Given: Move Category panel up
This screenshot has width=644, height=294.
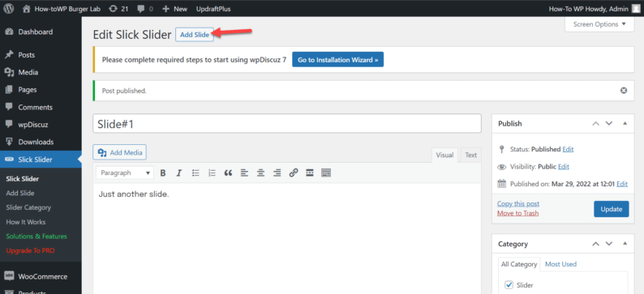Looking at the screenshot, I should [595, 244].
